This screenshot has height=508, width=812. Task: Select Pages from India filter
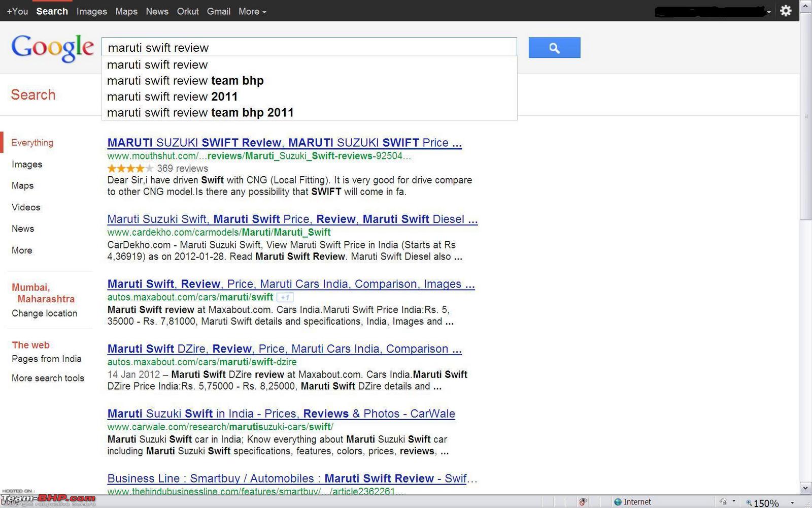[x=47, y=359]
